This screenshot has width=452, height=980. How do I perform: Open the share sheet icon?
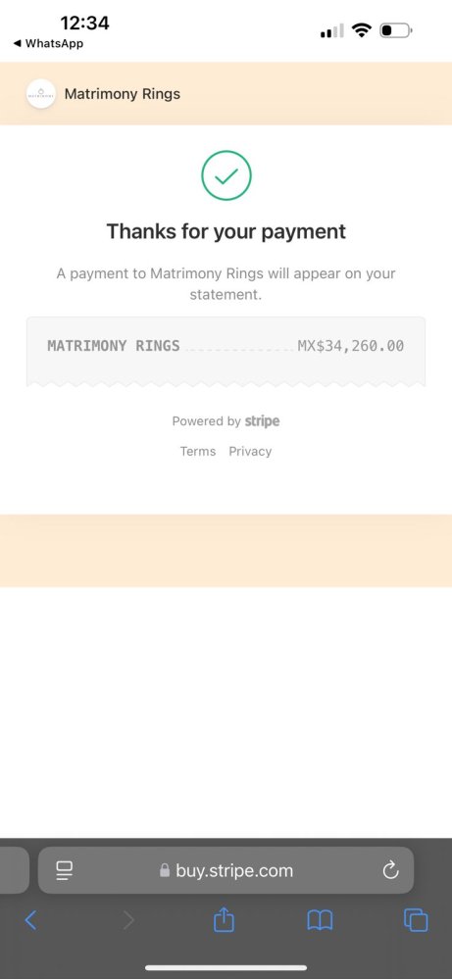click(x=224, y=919)
